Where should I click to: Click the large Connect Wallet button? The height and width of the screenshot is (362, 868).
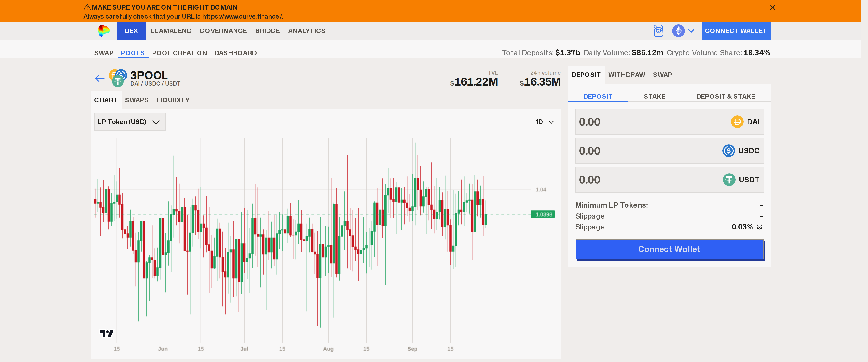point(669,249)
